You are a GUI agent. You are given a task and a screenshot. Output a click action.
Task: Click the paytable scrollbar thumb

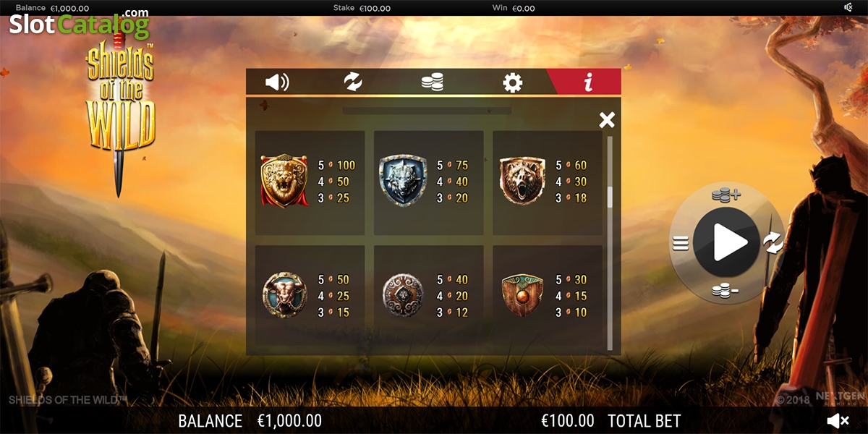pyautogui.click(x=610, y=197)
